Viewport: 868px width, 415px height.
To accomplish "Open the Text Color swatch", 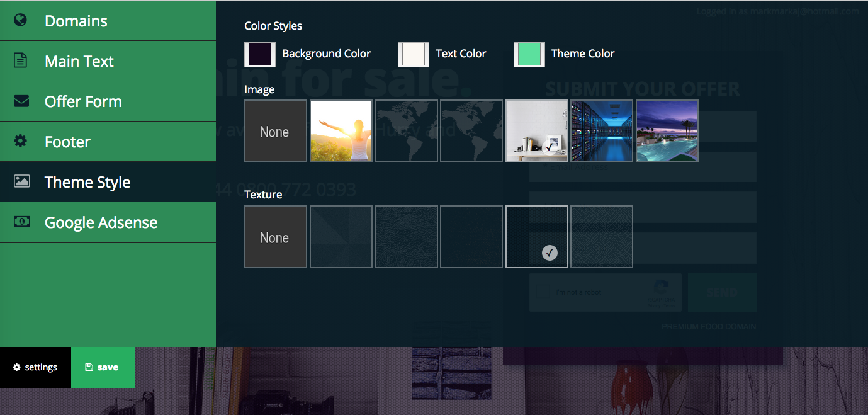I will pyautogui.click(x=414, y=54).
